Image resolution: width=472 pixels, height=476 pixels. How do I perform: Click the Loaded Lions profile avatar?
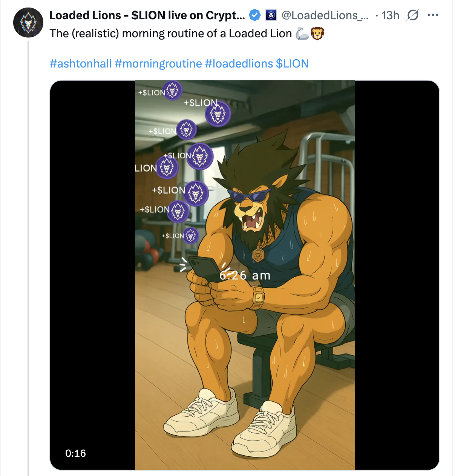pyautogui.click(x=28, y=23)
